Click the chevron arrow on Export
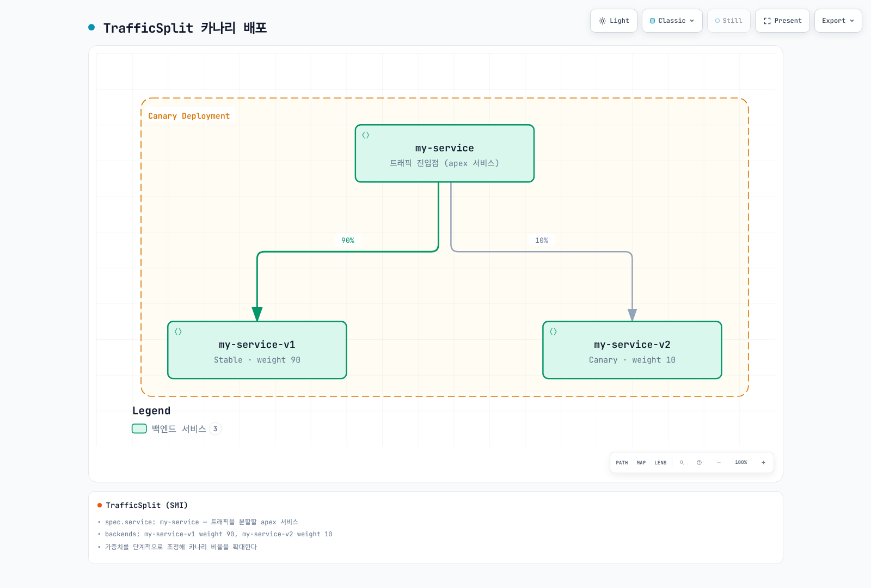871x588 pixels. click(852, 21)
